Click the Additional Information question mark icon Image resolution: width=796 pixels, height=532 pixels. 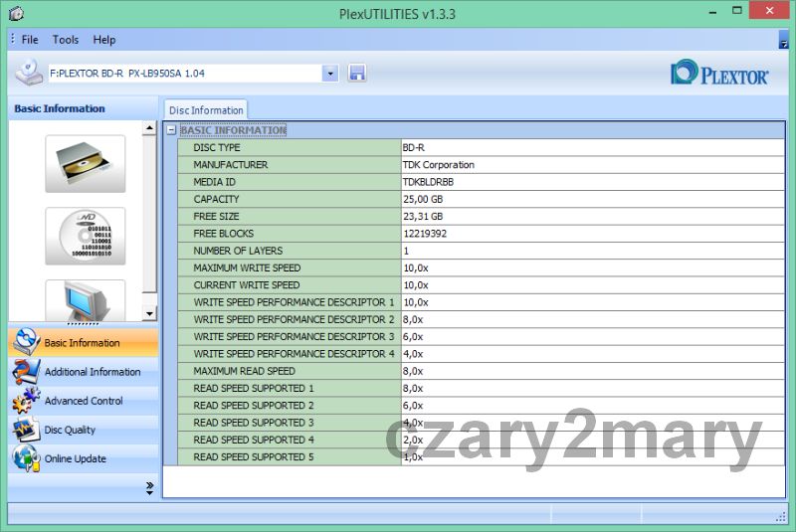(26, 371)
